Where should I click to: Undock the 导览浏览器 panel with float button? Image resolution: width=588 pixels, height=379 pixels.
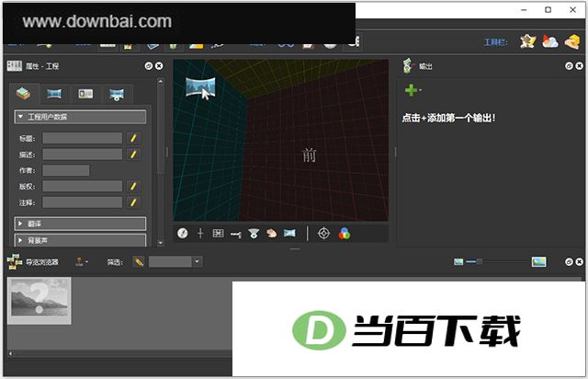coord(569,262)
